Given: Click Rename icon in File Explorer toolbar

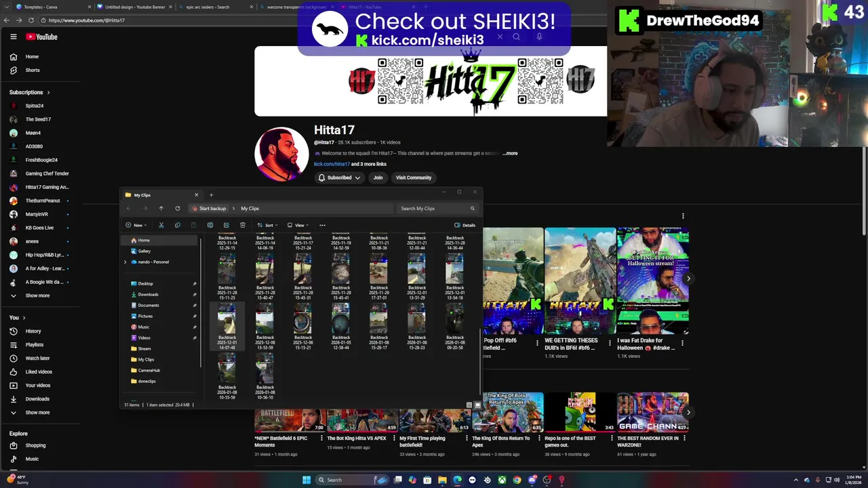Looking at the screenshot, I should [x=210, y=225].
